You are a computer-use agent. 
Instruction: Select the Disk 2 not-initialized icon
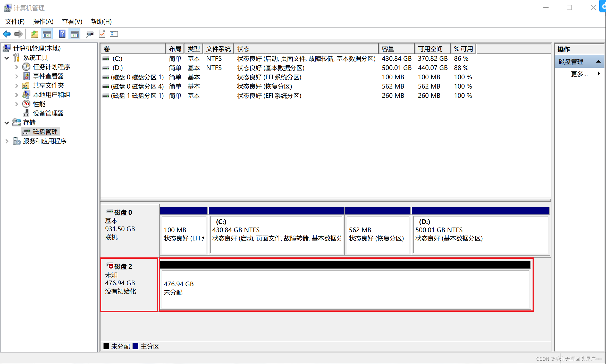[110, 266]
